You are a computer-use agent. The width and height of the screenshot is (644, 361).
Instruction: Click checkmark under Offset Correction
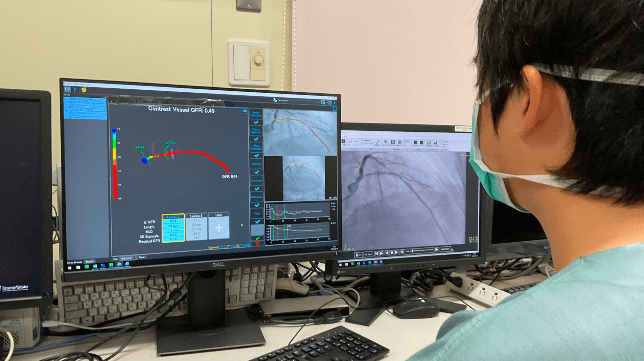tap(256, 156)
